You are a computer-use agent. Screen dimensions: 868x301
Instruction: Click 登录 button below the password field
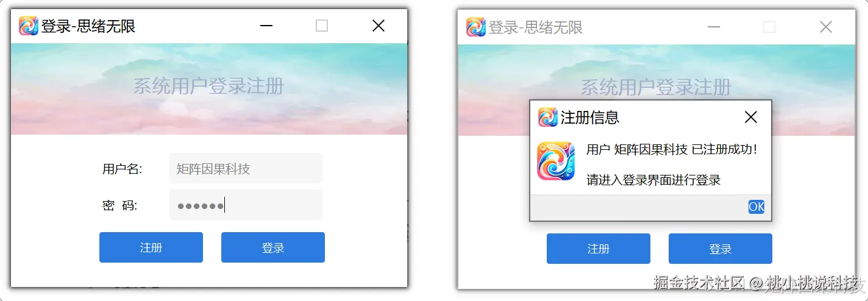pyautogui.click(x=273, y=247)
